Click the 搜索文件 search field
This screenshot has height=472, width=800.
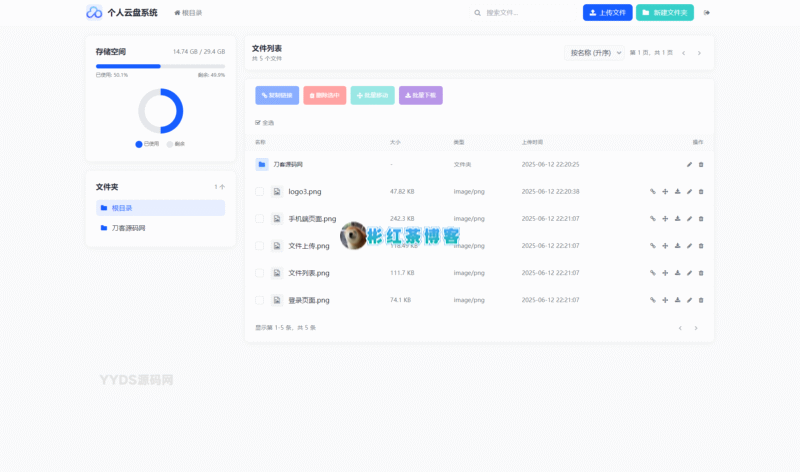click(523, 13)
